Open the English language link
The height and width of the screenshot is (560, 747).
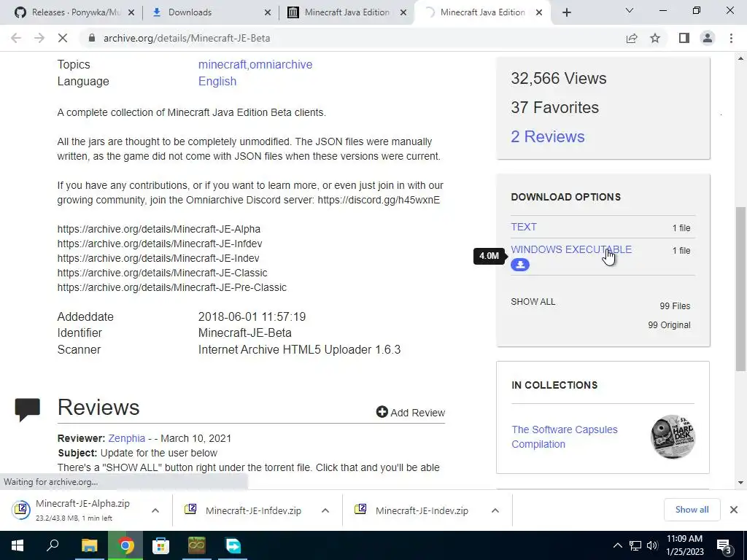pos(217,82)
